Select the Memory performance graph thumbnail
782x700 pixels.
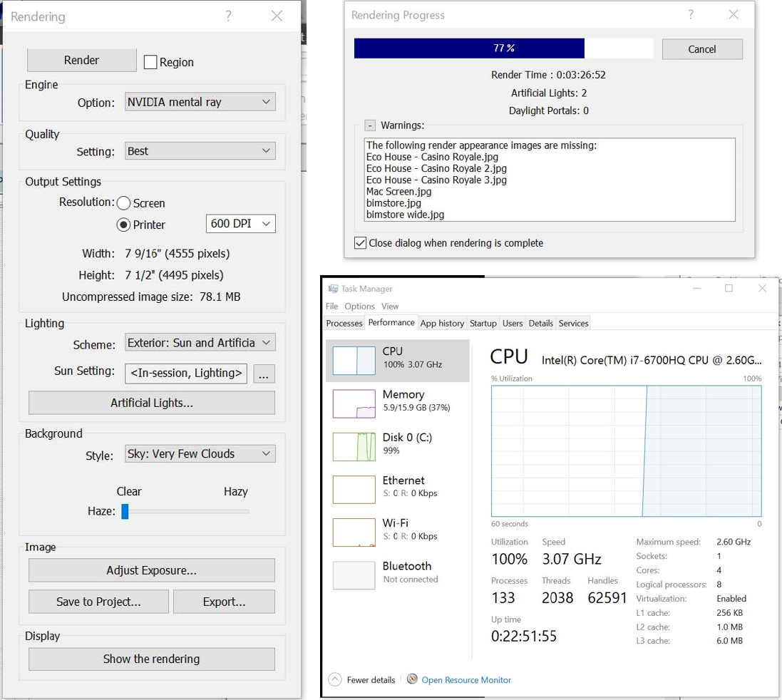[x=354, y=404]
